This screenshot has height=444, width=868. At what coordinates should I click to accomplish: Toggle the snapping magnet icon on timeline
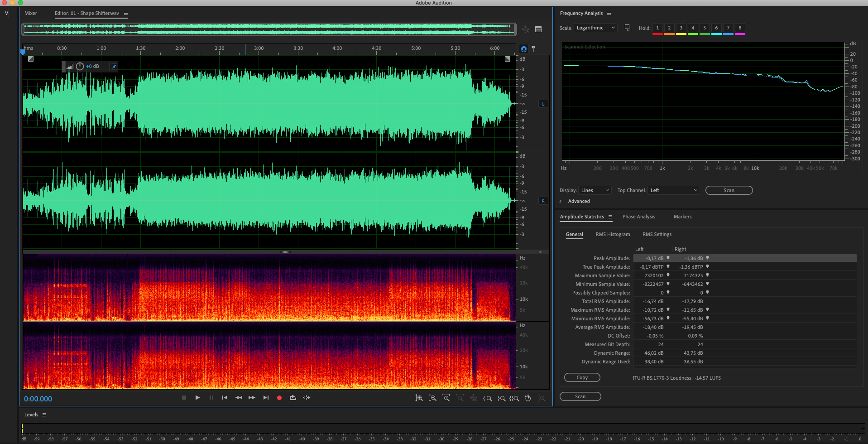pyautogui.click(x=524, y=49)
